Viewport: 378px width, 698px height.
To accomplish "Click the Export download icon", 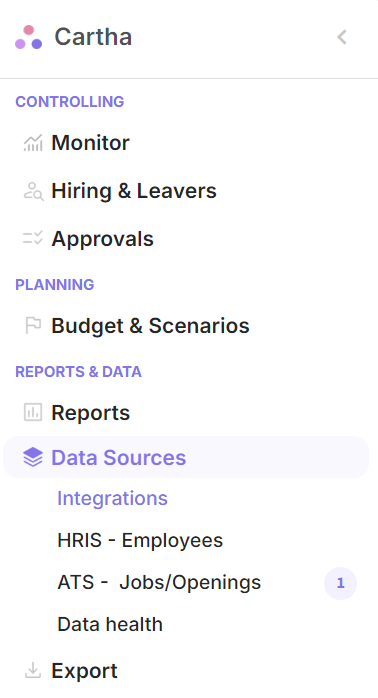I will tap(33, 670).
